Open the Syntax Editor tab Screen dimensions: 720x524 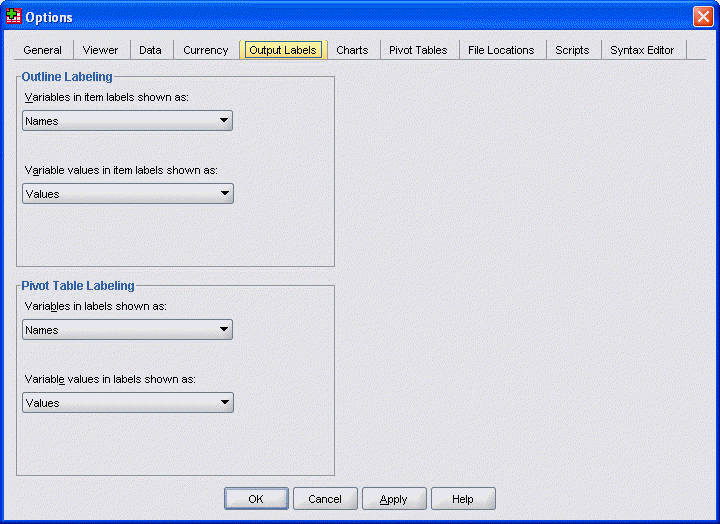(x=642, y=50)
